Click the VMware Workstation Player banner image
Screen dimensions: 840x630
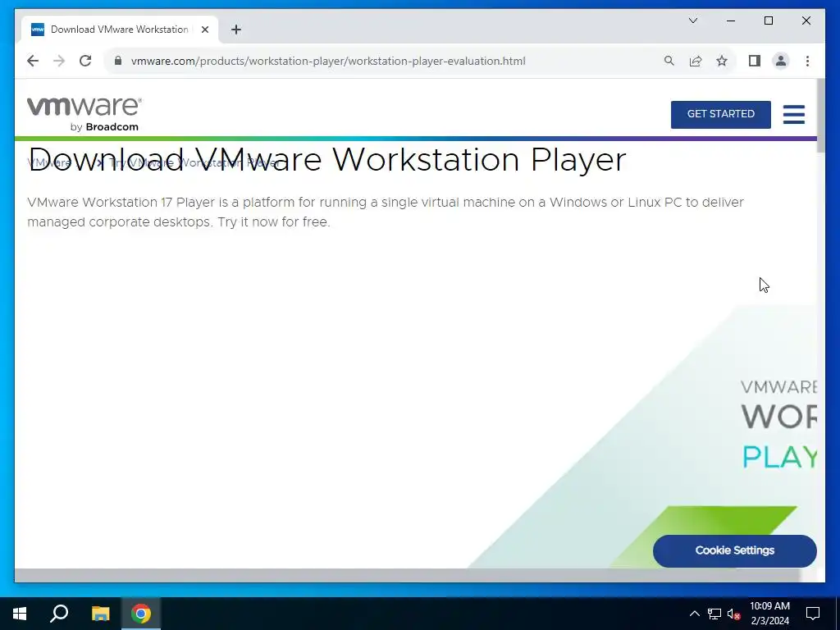click(643, 436)
